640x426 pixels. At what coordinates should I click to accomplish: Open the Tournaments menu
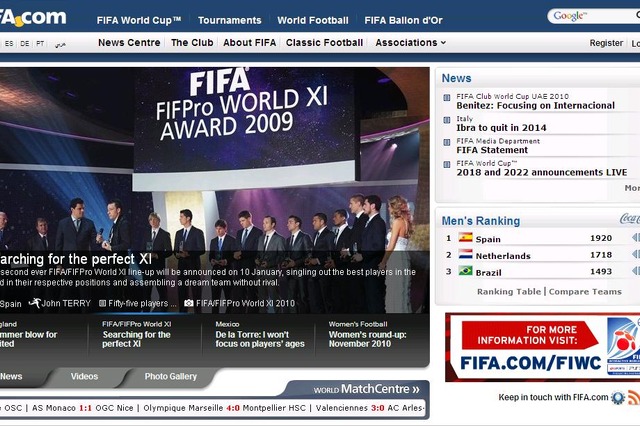229,20
